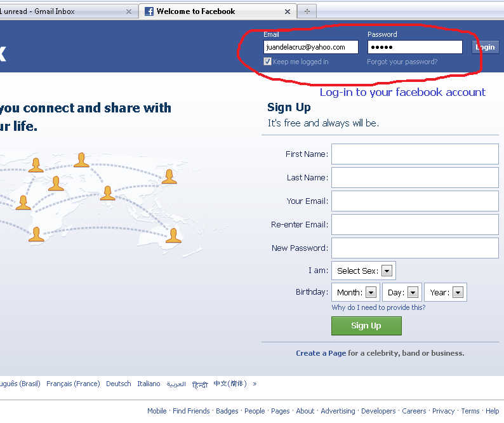Open the Forgot your password link

(402, 62)
